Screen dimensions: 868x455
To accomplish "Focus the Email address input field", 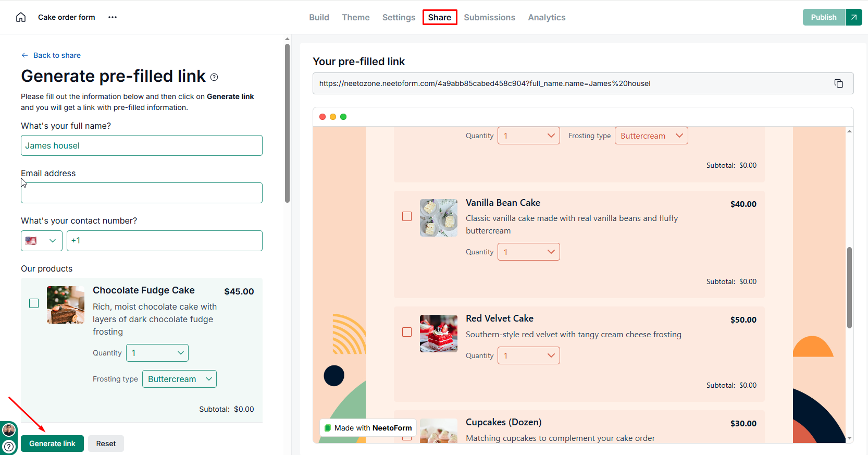I will click(141, 193).
